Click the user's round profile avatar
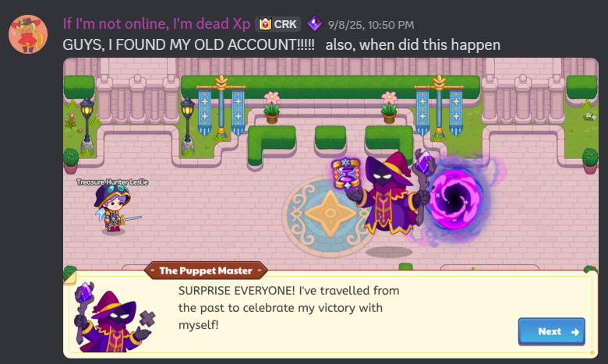This screenshot has width=608, height=364. point(28,34)
